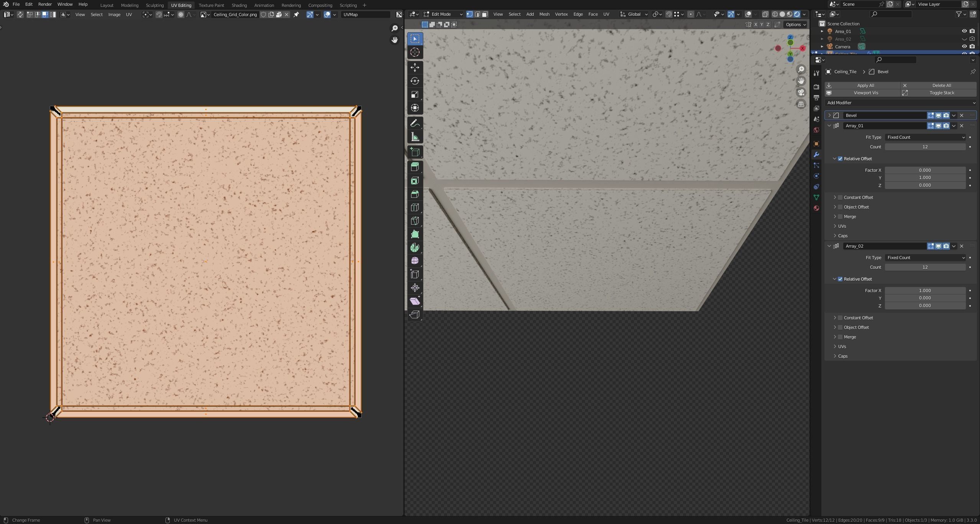The height and width of the screenshot is (524, 980).
Task: Select the Annotate pencil tool
Action: (415, 123)
